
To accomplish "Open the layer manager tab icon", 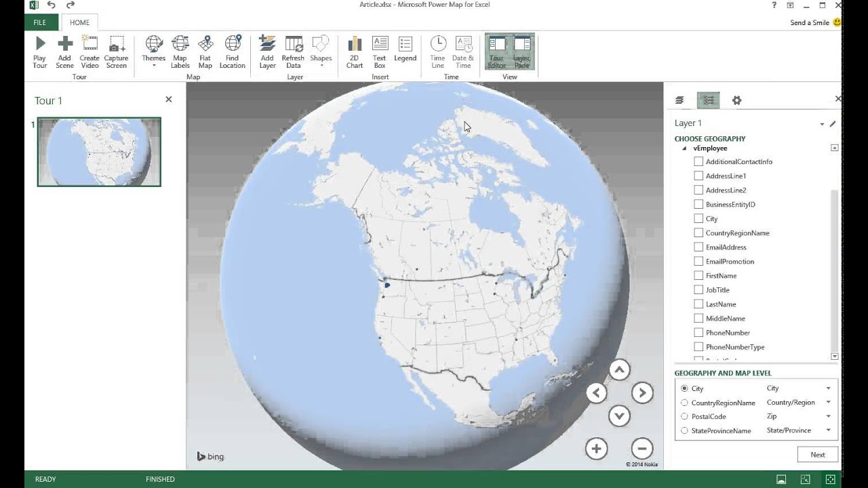I will point(679,100).
